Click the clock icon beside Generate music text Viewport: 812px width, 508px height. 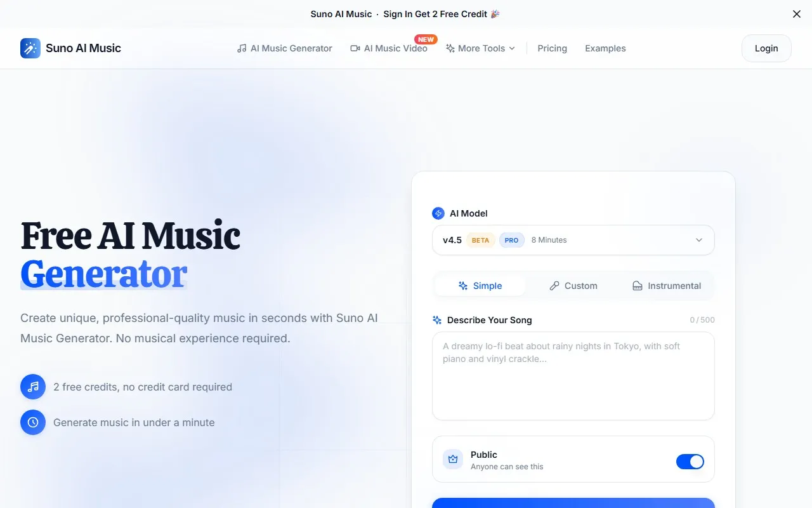click(33, 422)
